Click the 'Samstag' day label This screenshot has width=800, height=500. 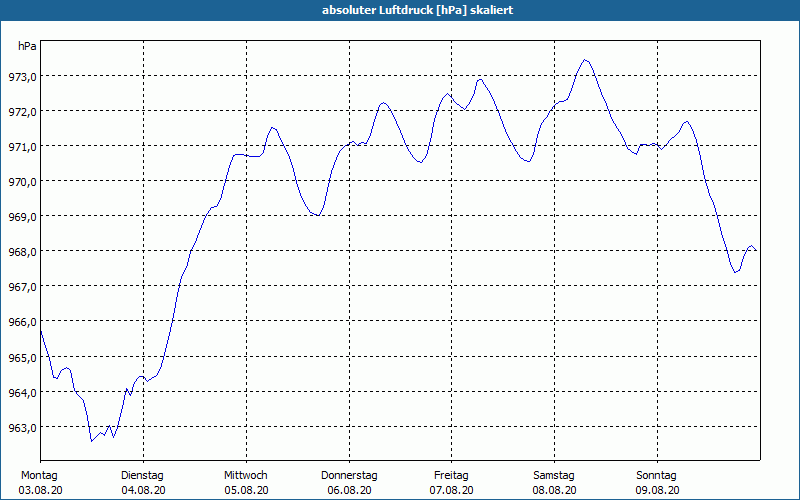(554, 476)
